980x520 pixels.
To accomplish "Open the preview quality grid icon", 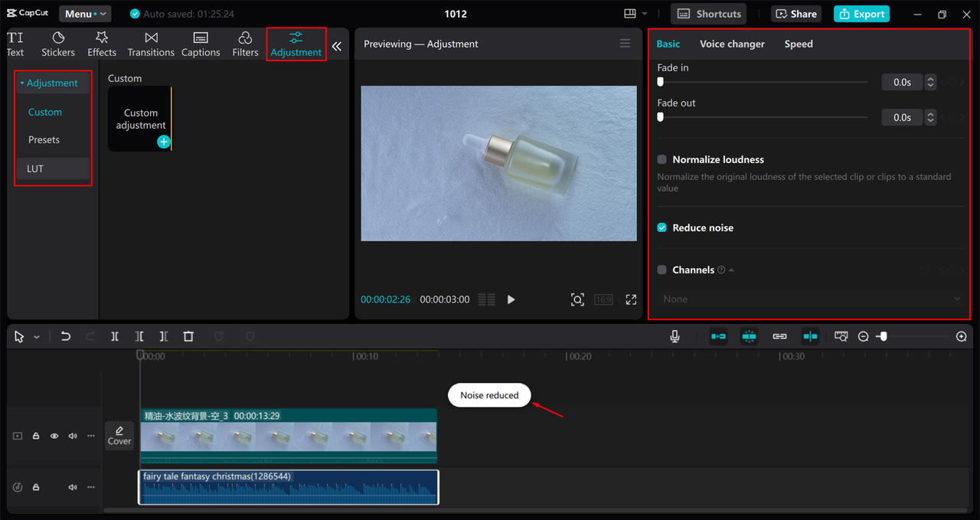I will click(x=486, y=299).
